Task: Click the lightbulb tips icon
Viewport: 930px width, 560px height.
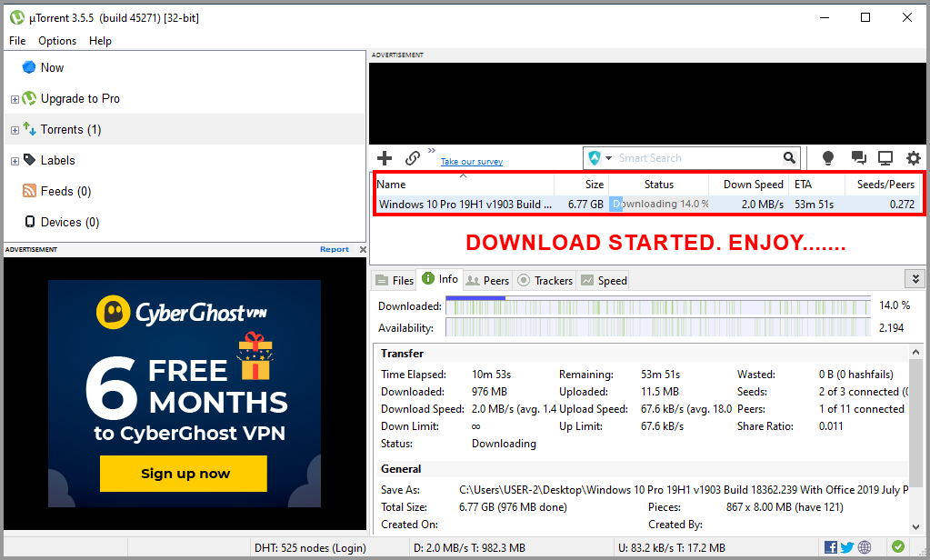Action: [x=828, y=158]
